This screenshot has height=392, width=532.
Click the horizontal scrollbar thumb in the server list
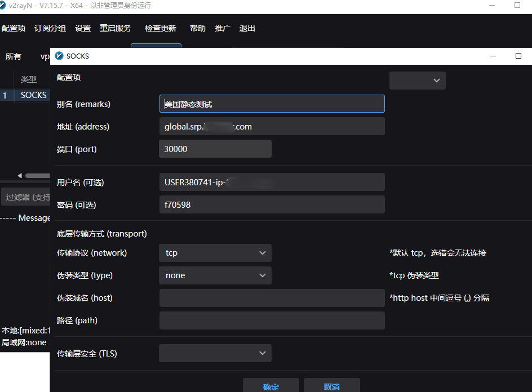(x=38, y=176)
